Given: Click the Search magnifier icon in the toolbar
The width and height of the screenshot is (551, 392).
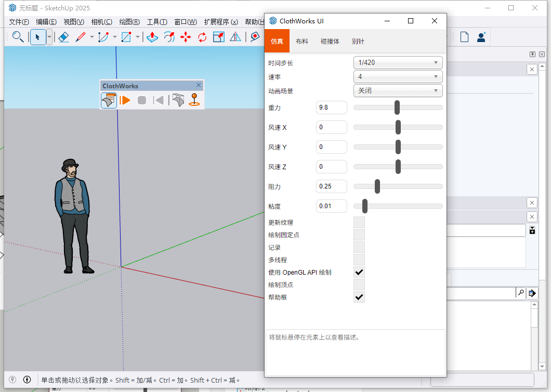Looking at the screenshot, I should point(18,37).
